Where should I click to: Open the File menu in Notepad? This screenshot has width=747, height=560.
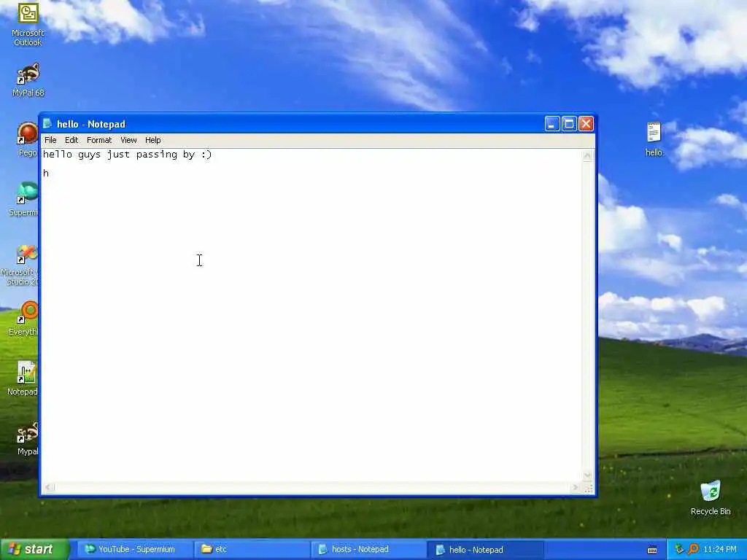coord(50,140)
